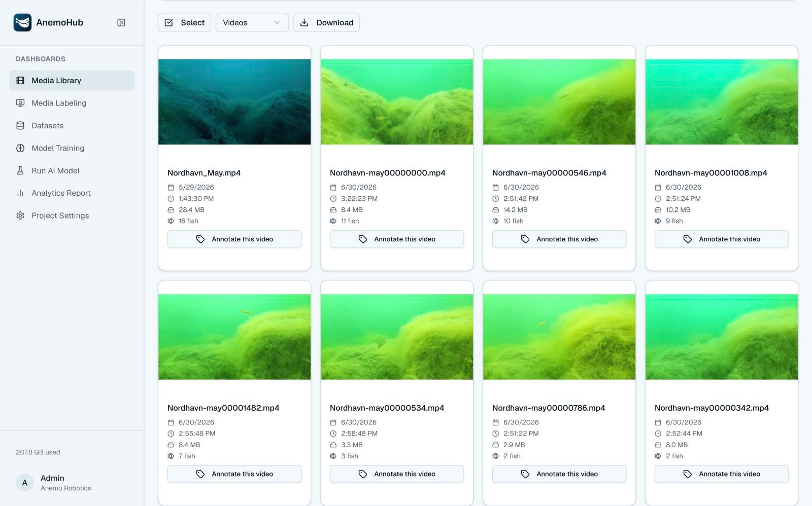Screen dimensions: 812x506
Task: Click the '7 fish' count label
Action: 187,456
